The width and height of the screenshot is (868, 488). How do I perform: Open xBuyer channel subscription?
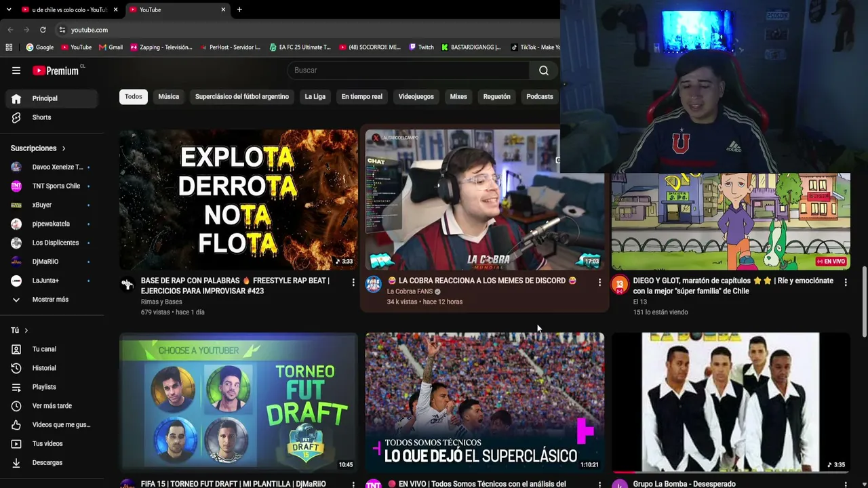tap(52, 205)
